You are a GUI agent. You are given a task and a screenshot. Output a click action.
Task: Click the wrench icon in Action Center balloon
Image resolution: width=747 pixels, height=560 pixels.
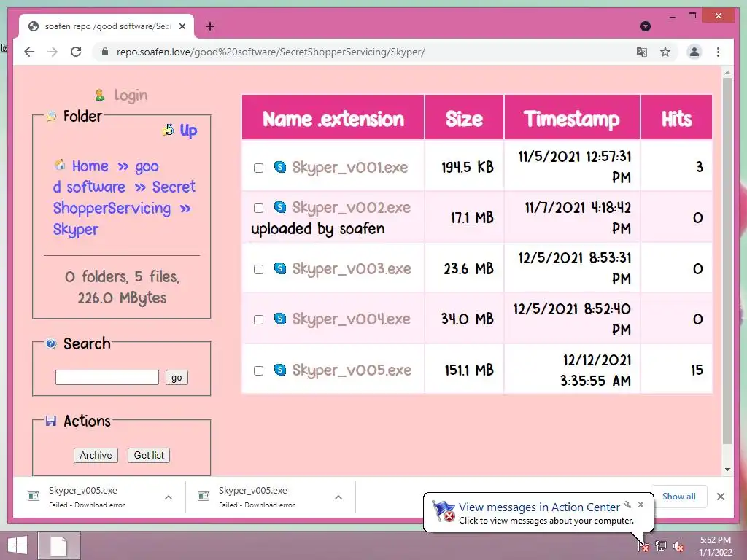point(627,505)
